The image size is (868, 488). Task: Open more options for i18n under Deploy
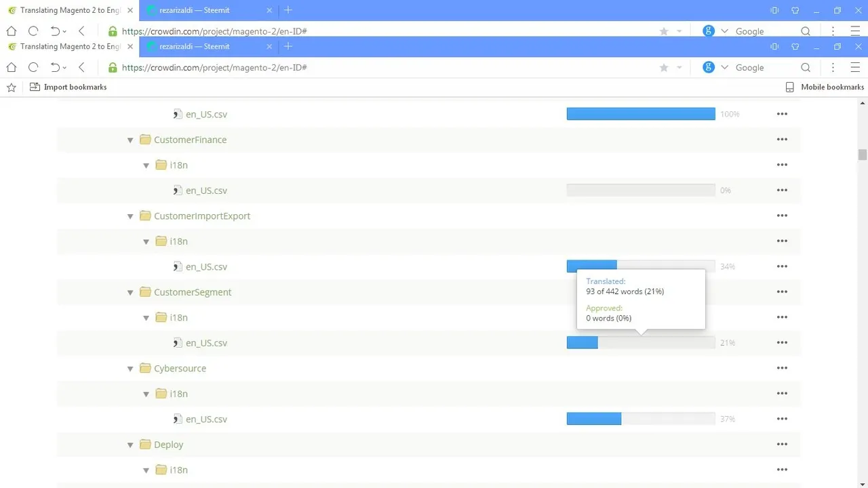click(782, 470)
